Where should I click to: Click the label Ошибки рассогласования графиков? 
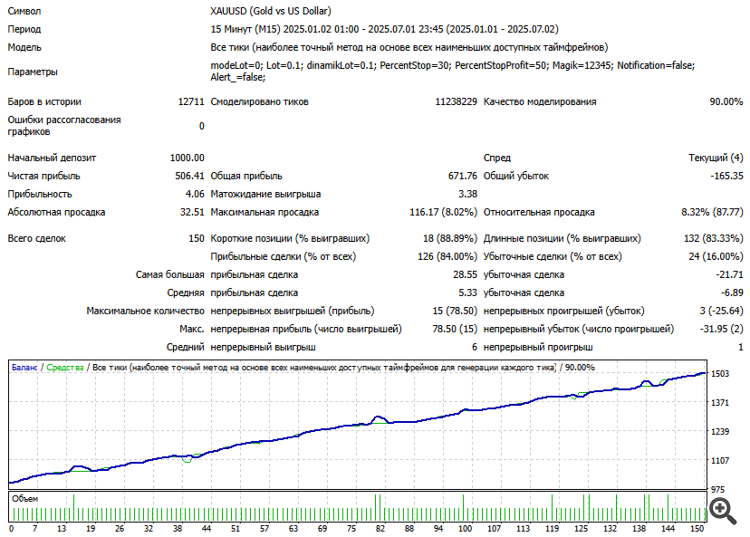coord(64,126)
